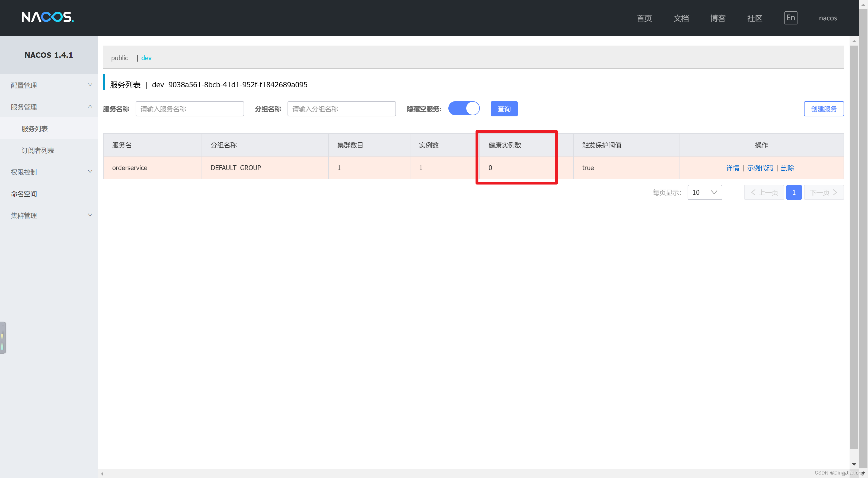Switch language with the En icon
Viewport: 868px width, 478px height.
pyautogui.click(x=790, y=18)
